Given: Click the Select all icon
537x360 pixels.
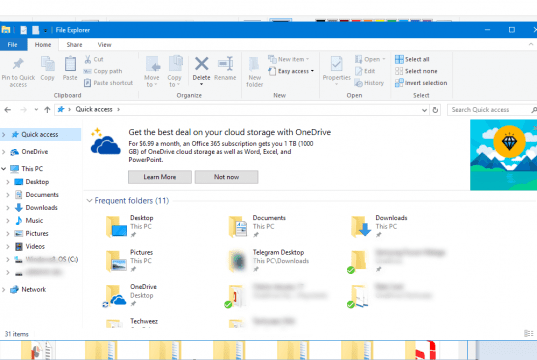Looking at the screenshot, I should click(x=399, y=59).
